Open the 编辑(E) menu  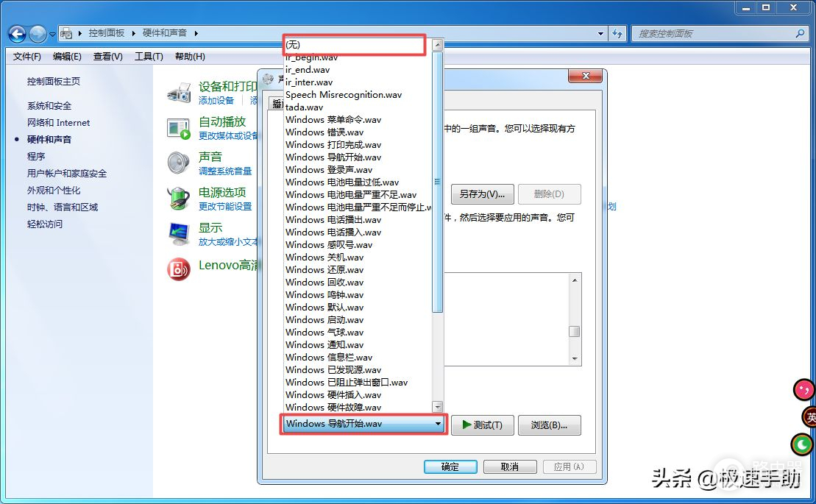(x=67, y=56)
